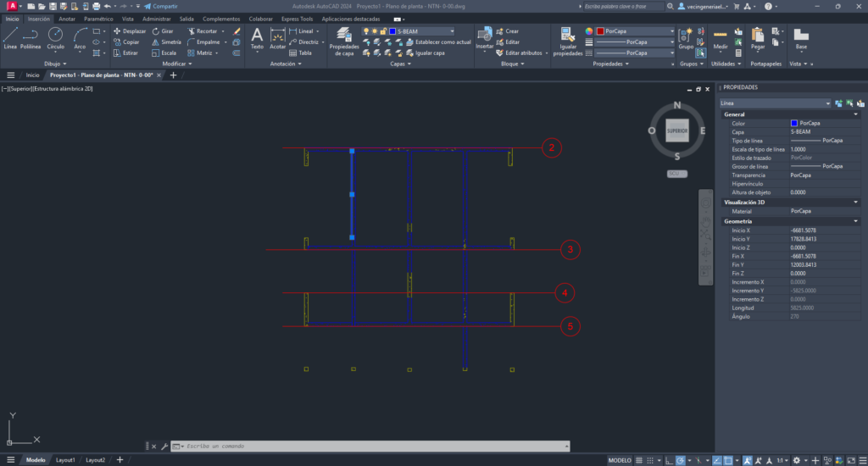Switch to Layout1 tab
Image resolution: width=868 pixels, height=466 pixels.
click(x=65, y=460)
